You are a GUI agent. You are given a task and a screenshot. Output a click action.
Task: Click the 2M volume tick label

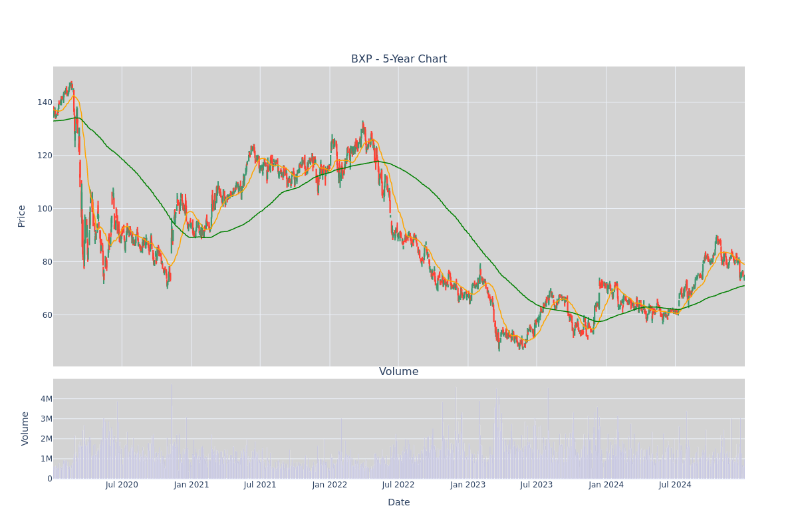(46, 439)
